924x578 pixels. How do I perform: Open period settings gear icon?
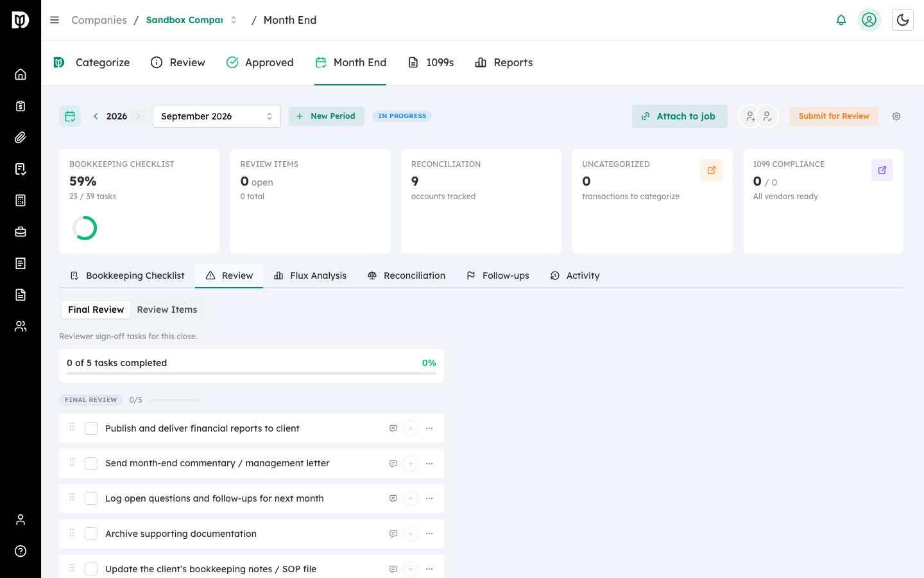[896, 116]
